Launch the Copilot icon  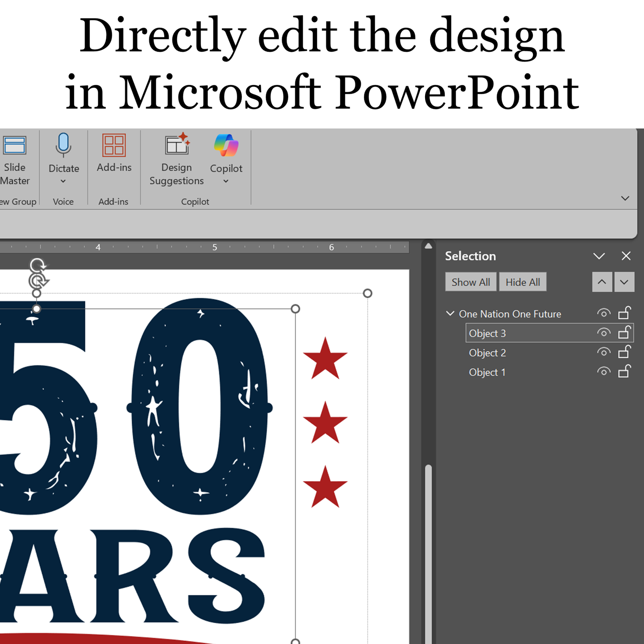point(226,145)
